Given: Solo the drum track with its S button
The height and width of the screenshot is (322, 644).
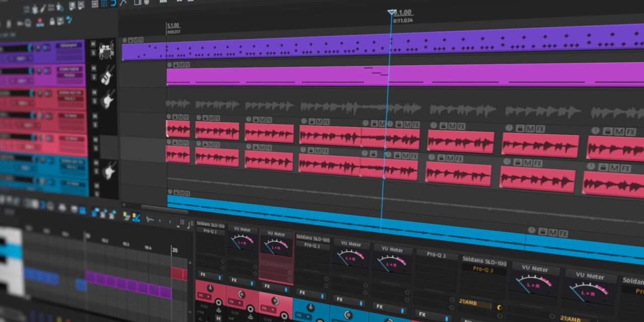Looking at the screenshot, I should coord(93,53).
